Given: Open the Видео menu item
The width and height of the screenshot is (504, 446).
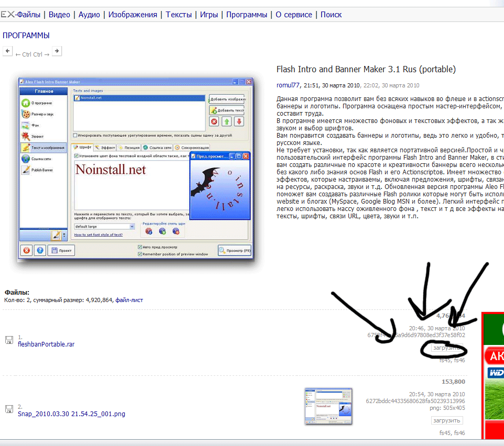Looking at the screenshot, I should click(59, 15).
